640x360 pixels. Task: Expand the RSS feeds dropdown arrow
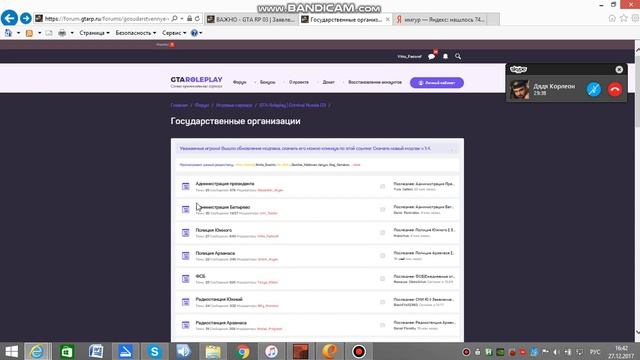(40, 33)
